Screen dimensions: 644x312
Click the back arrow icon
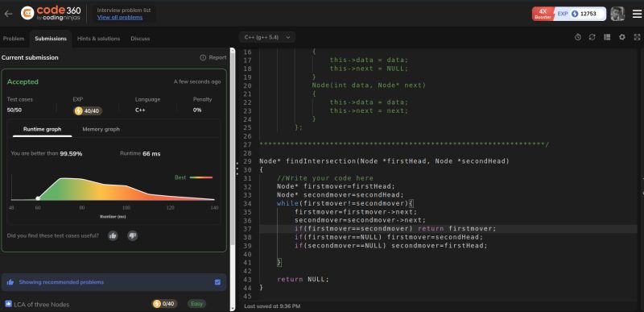click(8, 14)
